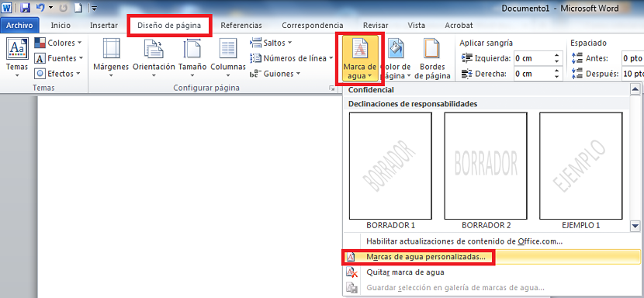Open the Saltos breaks dropdown
Screen dimensions: 644x298
pyautogui.click(x=271, y=43)
